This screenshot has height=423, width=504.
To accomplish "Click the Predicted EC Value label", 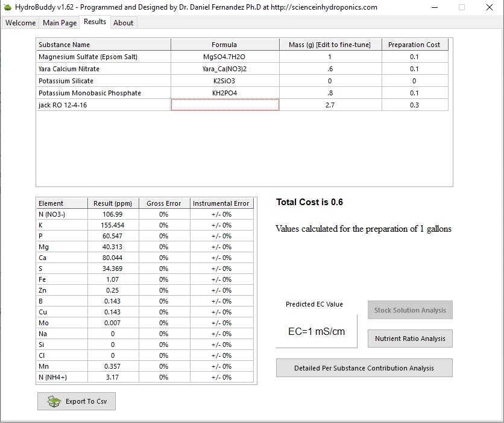I will click(x=314, y=304).
